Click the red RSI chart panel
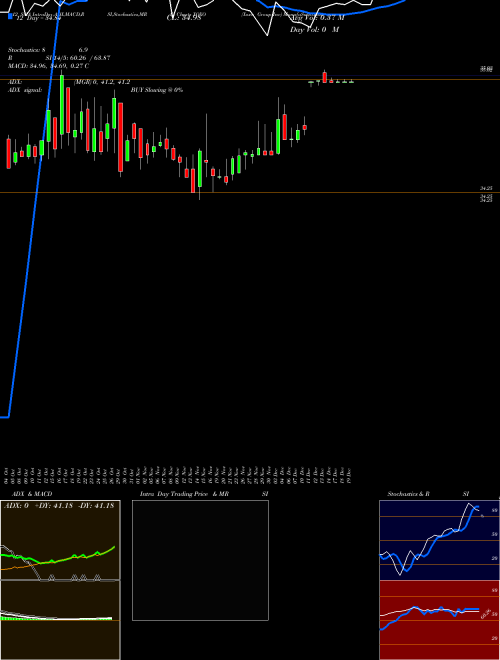500x660 pixels. tap(439, 620)
